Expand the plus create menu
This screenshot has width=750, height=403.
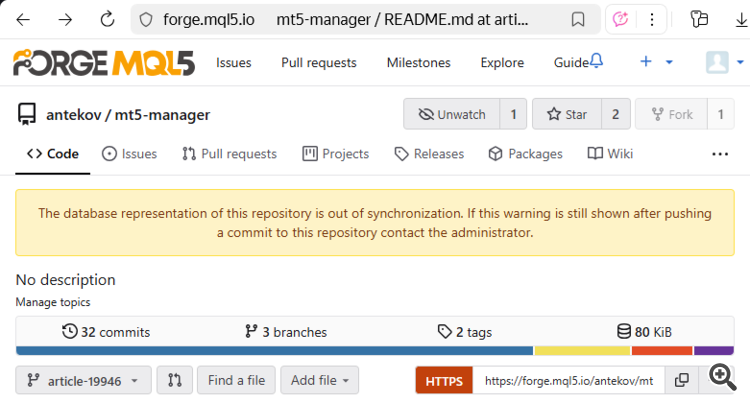coord(656,62)
